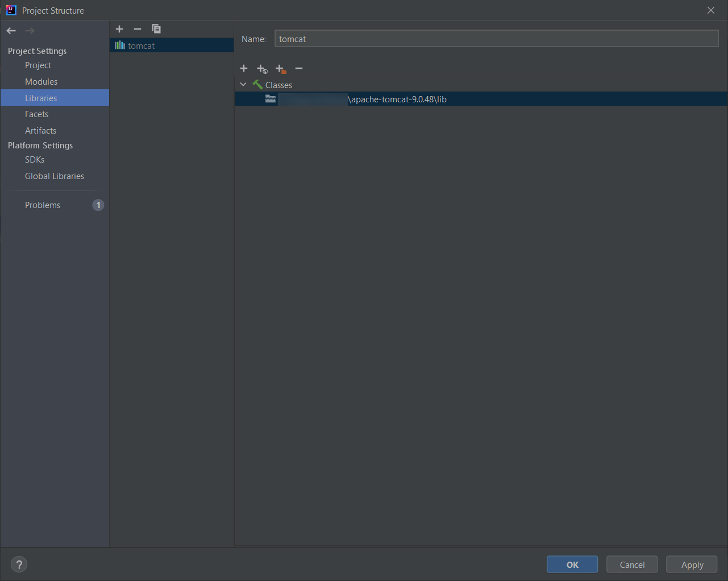Select Libraries in Project Settings
This screenshot has height=581, width=728.
55,98
